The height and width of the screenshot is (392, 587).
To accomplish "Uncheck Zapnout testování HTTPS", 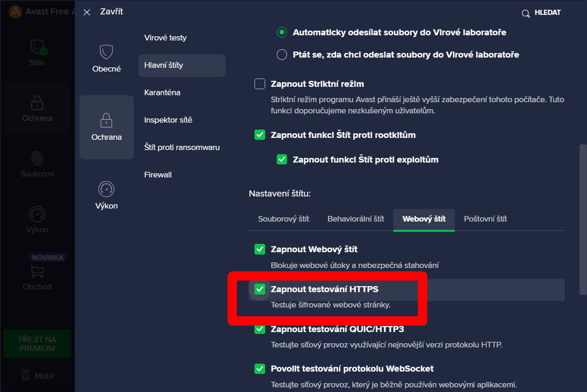I will click(x=260, y=289).
